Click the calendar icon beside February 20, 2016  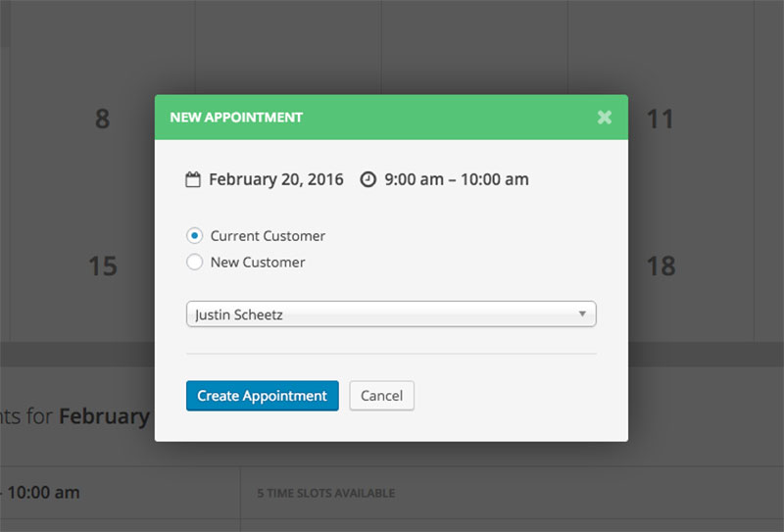pyautogui.click(x=193, y=179)
